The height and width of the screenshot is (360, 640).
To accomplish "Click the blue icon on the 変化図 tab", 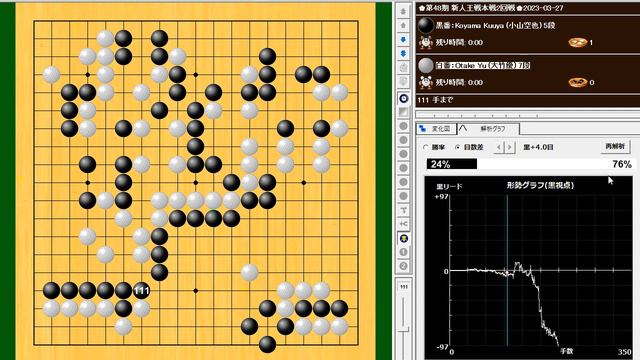I will (x=423, y=129).
